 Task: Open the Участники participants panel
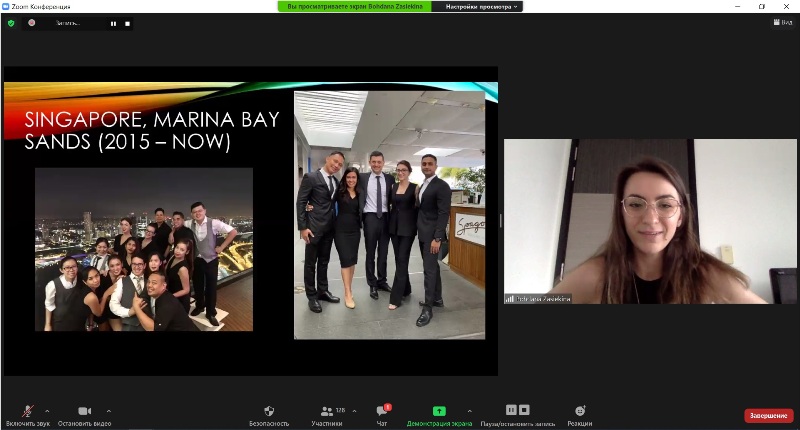click(x=327, y=414)
